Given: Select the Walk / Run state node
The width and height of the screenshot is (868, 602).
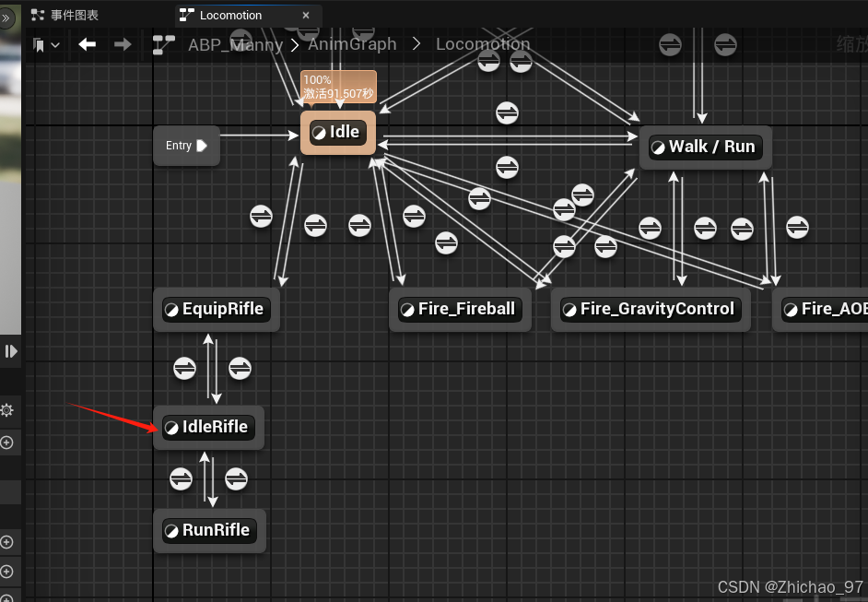Looking at the screenshot, I should pos(705,148).
